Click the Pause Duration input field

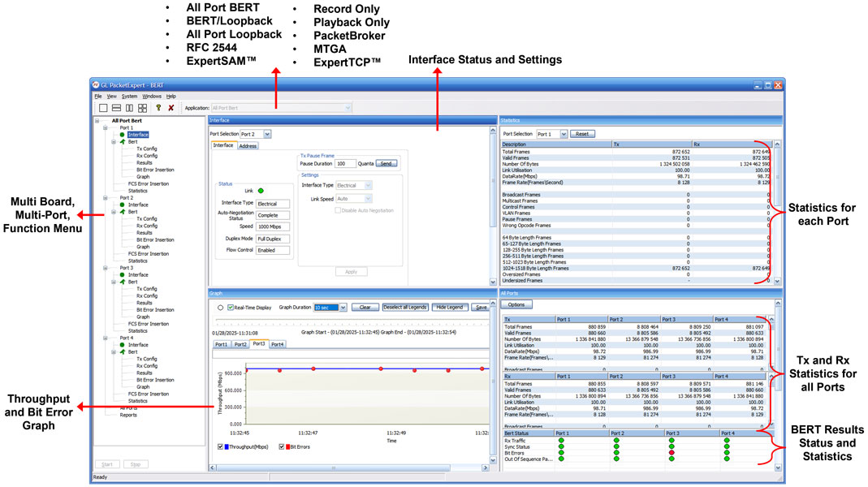[345, 164]
